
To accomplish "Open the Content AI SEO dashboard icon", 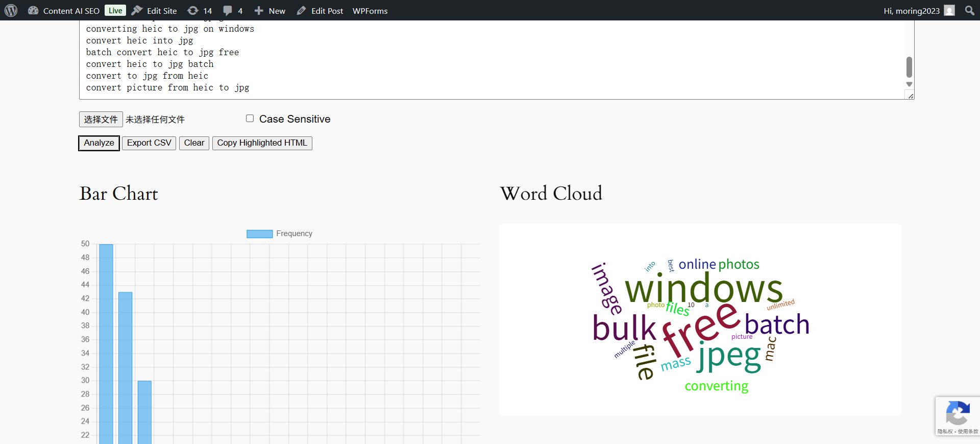I will 33,11.
